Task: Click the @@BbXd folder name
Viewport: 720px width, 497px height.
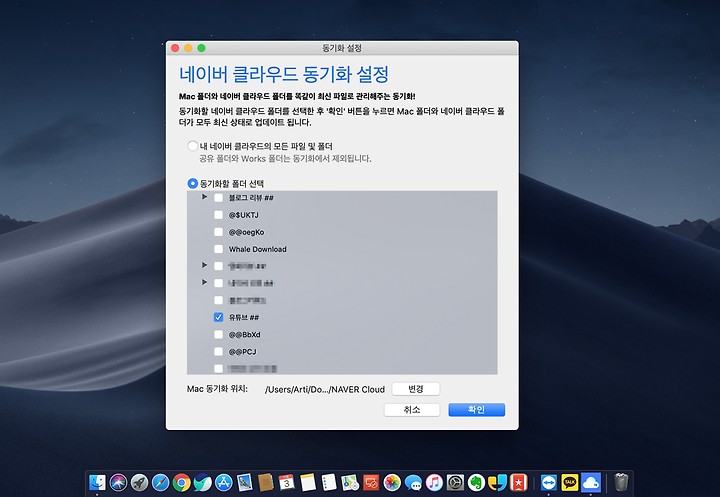Action: click(x=245, y=335)
